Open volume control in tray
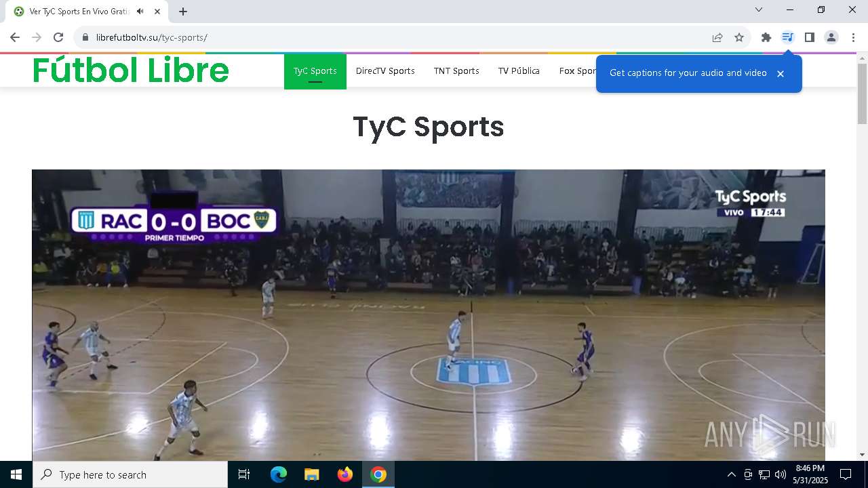 pyautogui.click(x=781, y=474)
